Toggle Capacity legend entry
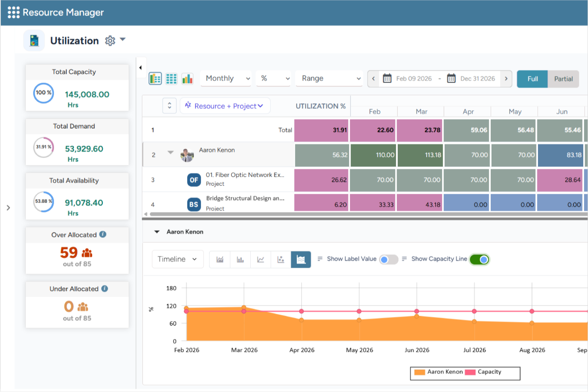 483,372
